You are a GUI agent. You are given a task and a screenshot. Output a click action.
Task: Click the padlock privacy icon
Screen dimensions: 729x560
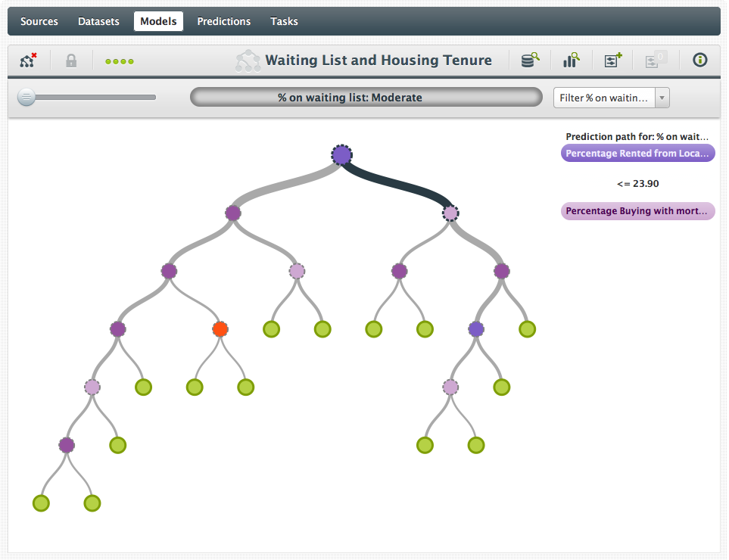coord(71,61)
